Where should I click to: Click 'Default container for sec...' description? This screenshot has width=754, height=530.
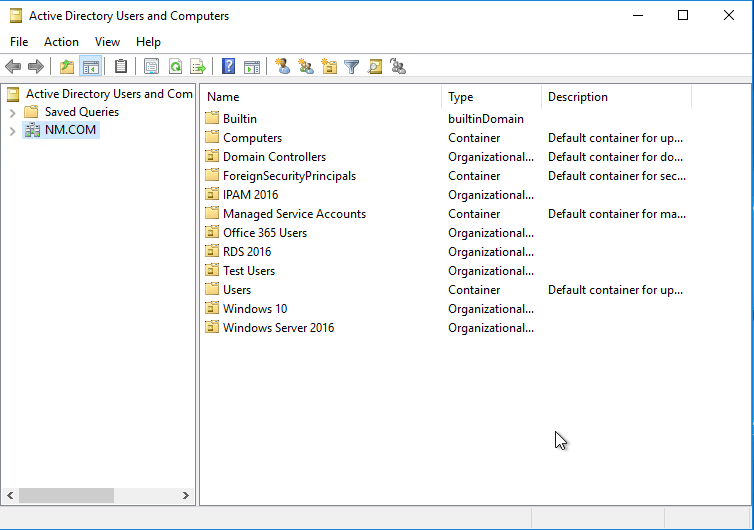tap(617, 176)
